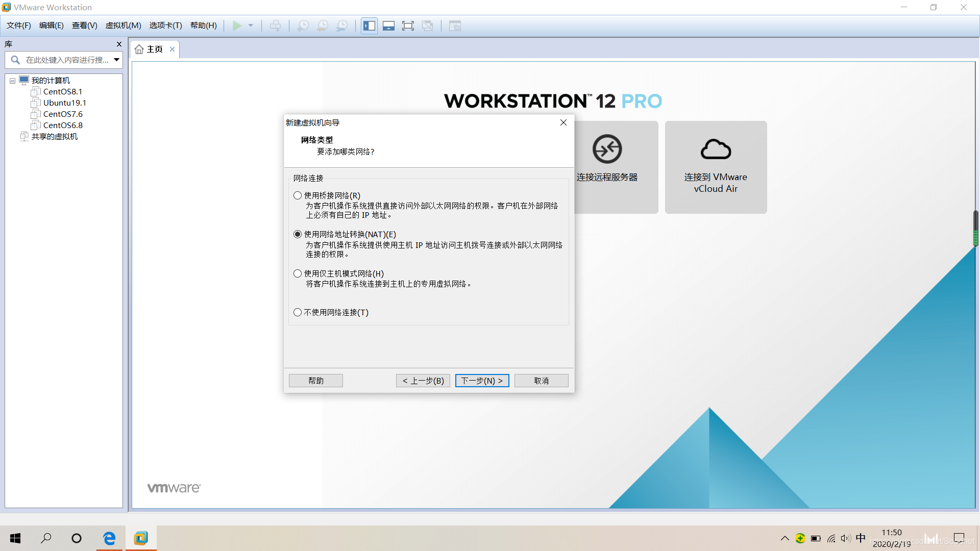The width and height of the screenshot is (980, 551).
Task: Close the 新建虚拟机向导 dialog
Action: [x=563, y=122]
